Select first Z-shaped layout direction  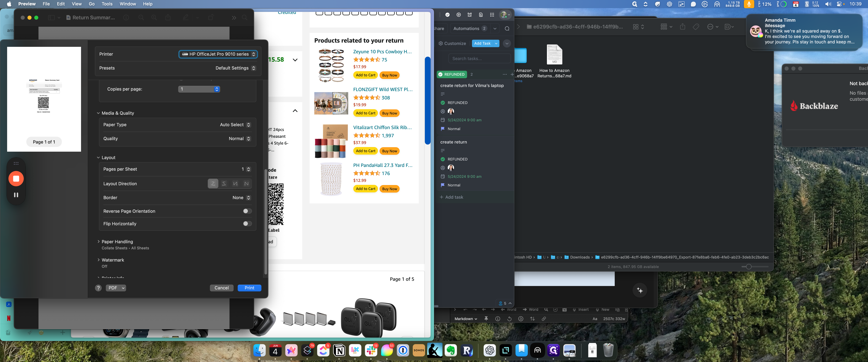tap(213, 184)
